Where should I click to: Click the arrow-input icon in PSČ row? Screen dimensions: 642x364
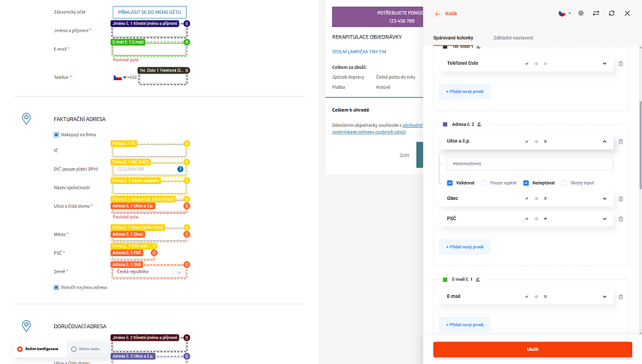(536, 218)
